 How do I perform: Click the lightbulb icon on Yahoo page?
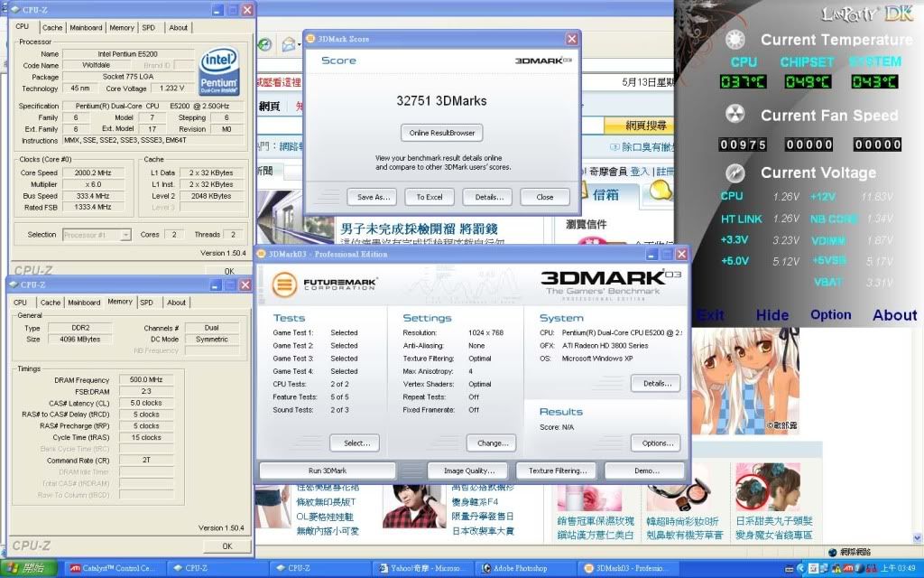[x=660, y=191]
